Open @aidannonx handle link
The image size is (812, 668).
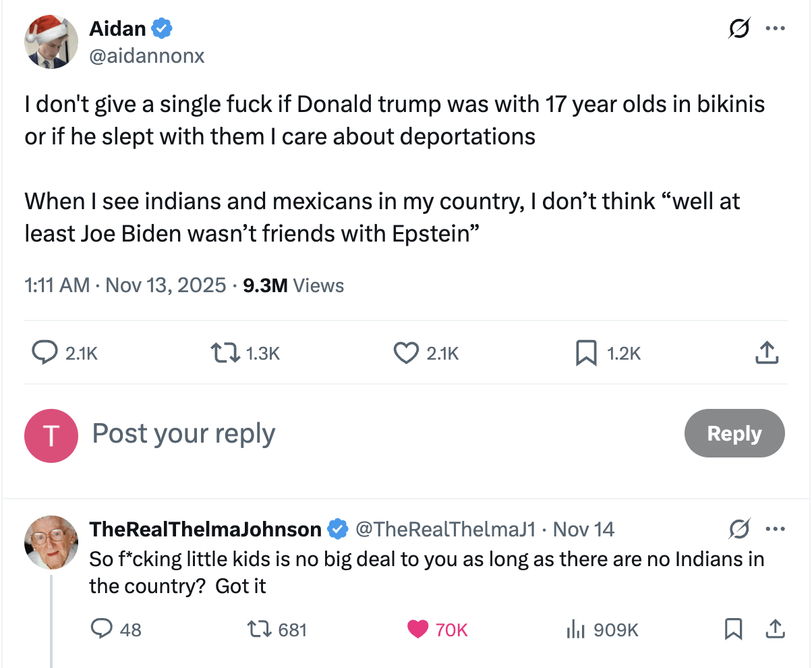click(x=147, y=56)
